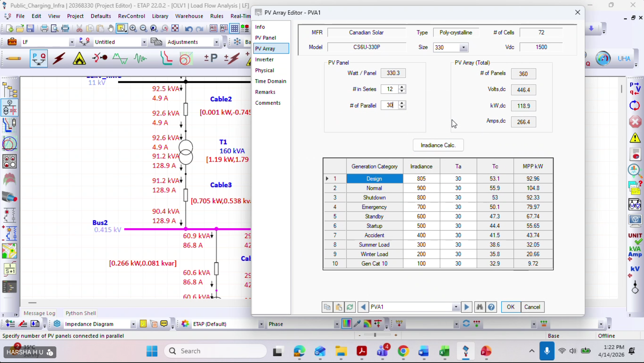
Task: Go to previous PV array arrow
Action: click(363, 307)
